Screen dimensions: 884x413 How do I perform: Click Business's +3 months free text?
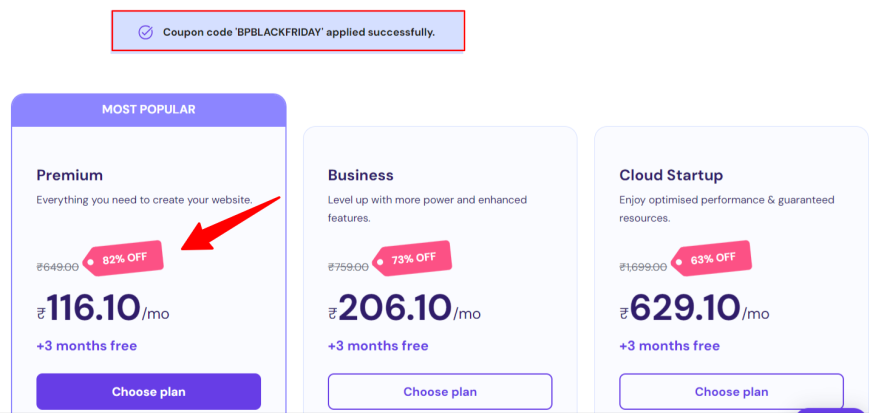point(378,346)
